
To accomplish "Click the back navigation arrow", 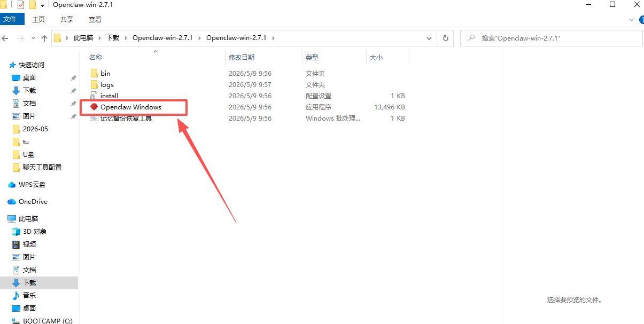I will click(x=6, y=38).
